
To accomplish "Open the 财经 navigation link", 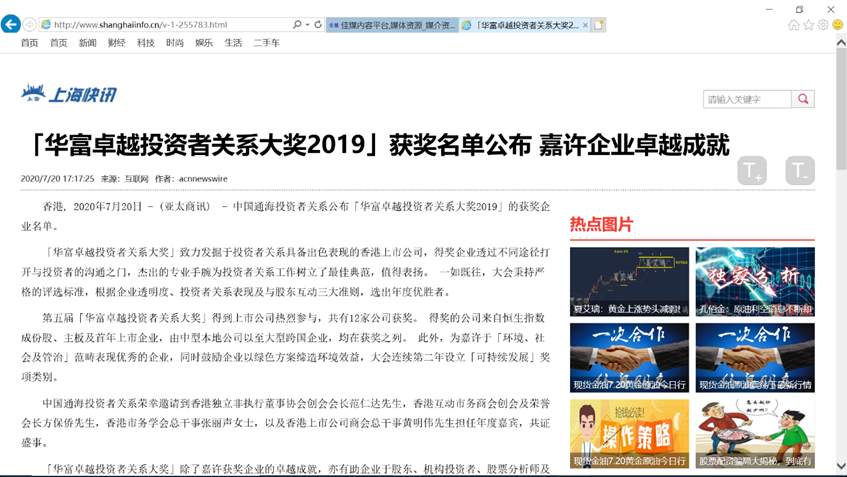I will (x=117, y=43).
